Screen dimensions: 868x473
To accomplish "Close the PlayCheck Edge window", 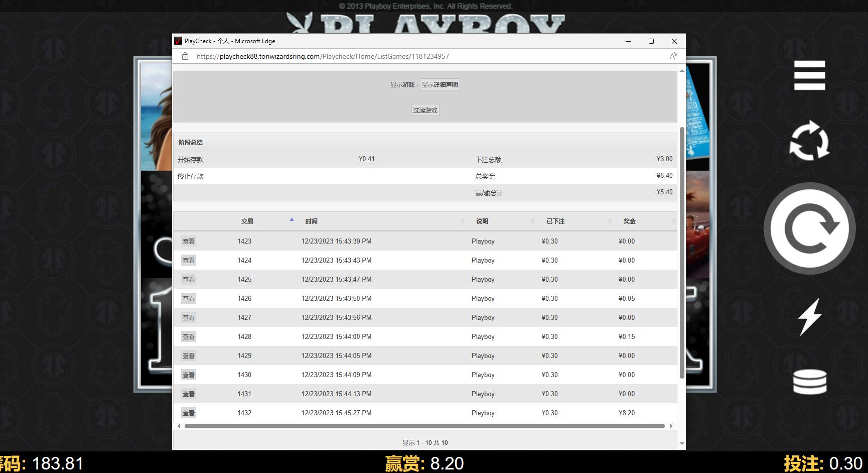I will (674, 41).
